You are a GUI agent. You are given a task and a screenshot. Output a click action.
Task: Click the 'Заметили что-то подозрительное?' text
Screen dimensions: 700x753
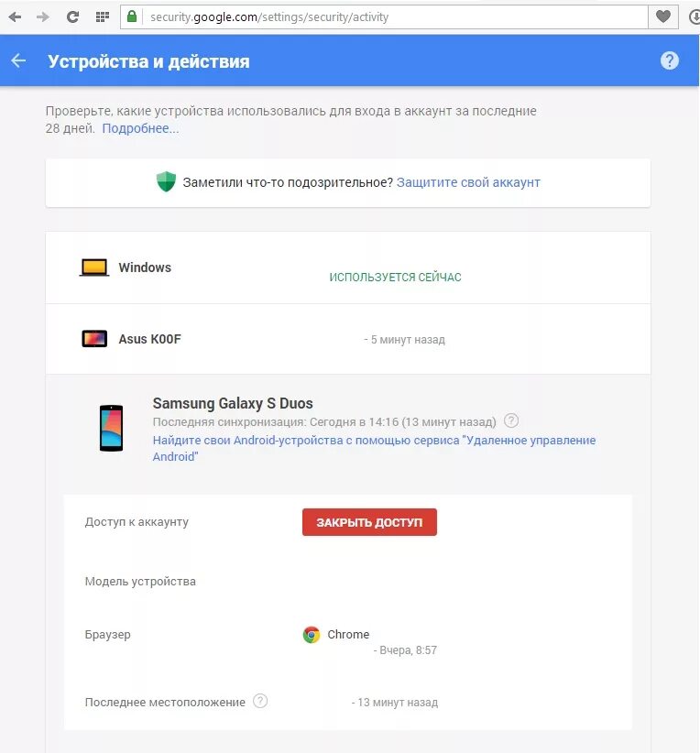coord(288,182)
